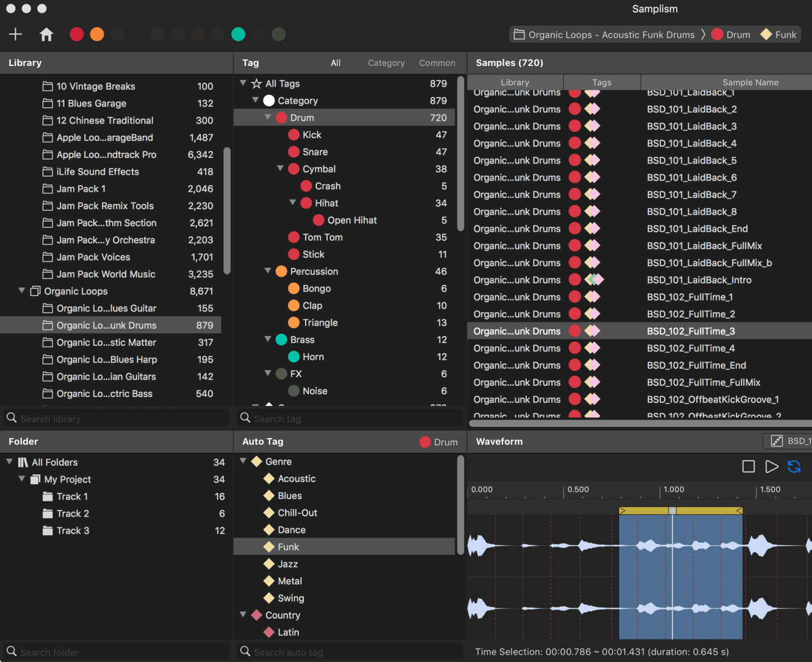Switch to the Category tag filter tab

(386, 63)
